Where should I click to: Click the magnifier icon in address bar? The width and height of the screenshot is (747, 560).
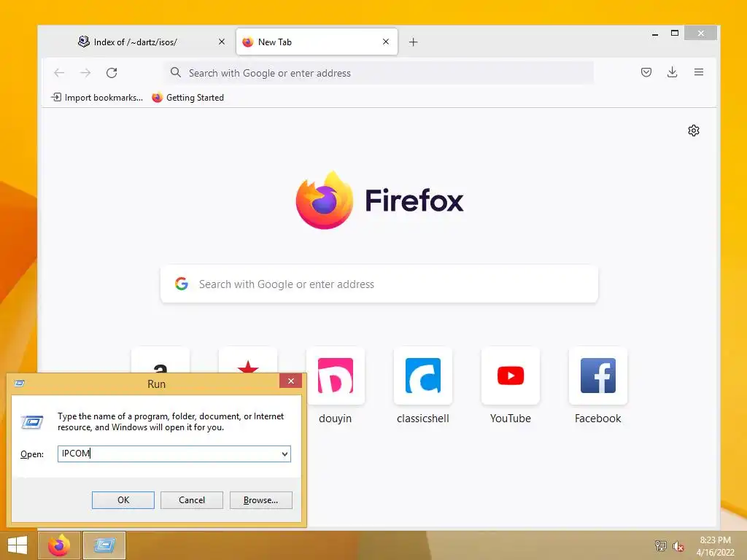(176, 72)
